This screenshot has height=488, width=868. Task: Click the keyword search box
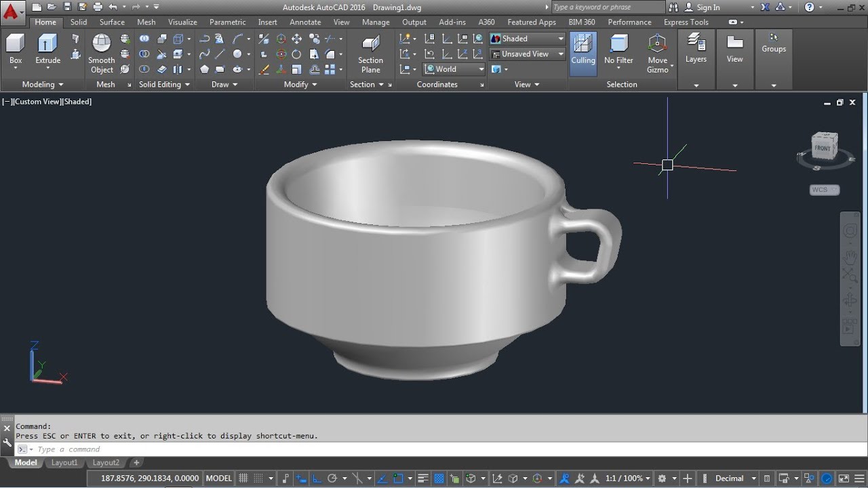click(608, 7)
